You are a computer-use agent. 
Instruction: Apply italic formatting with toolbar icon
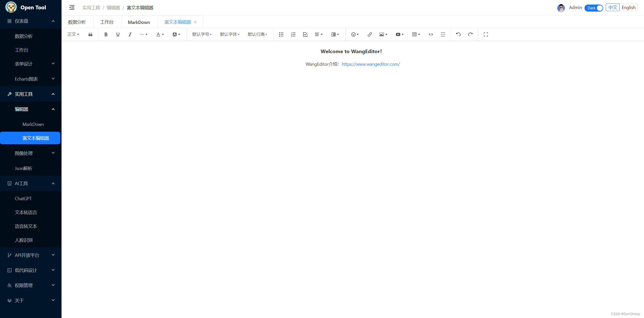(x=130, y=34)
